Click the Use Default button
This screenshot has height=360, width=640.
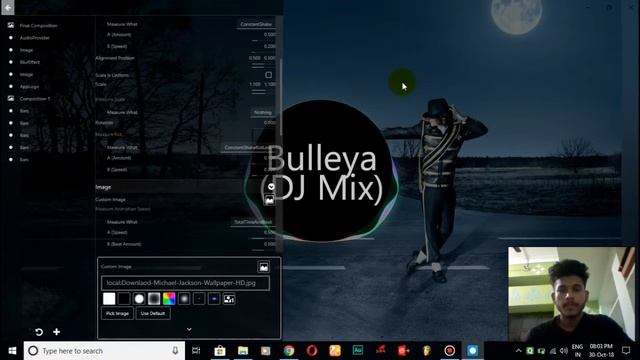[153, 313]
